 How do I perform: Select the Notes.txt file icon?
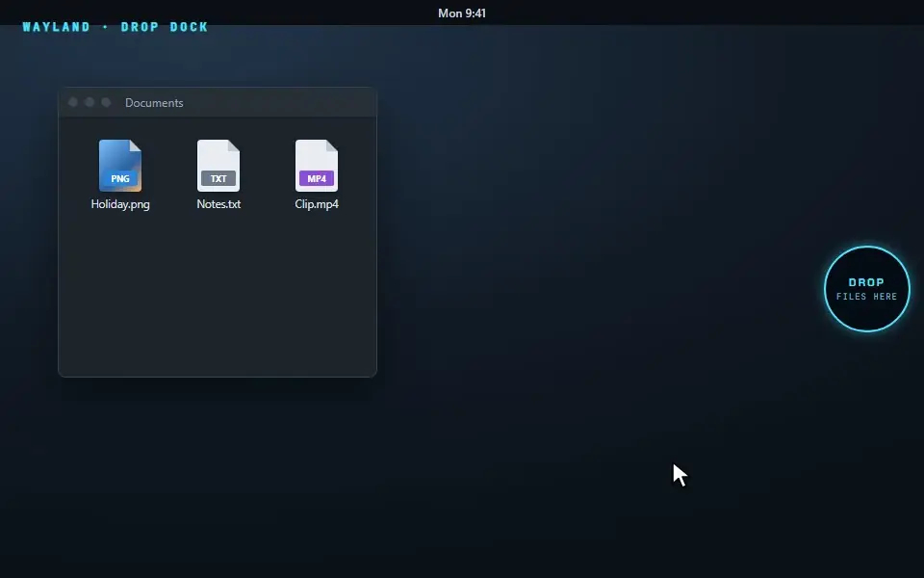[218, 166]
